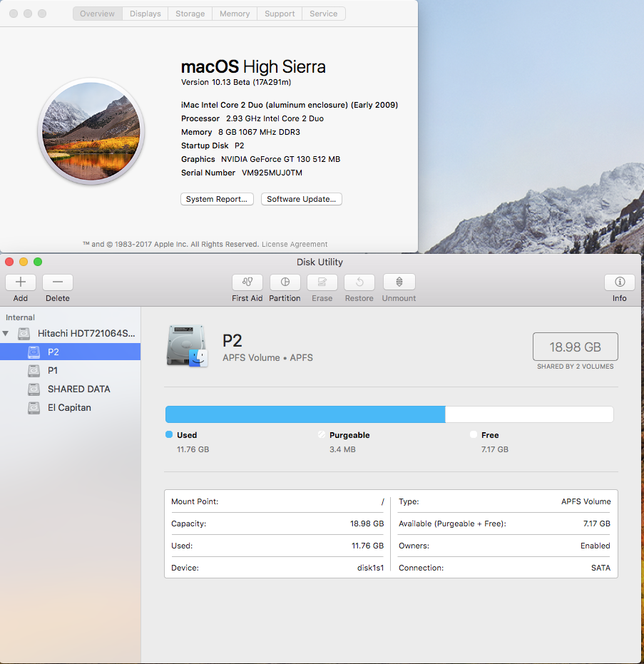Image resolution: width=644 pixels, height=664 pixels.
Task: Click the blue used space bar
Action: [x=305, y=414]
